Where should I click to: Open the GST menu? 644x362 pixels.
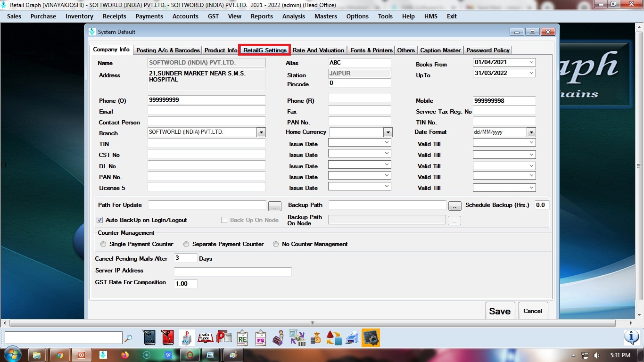[213, 16]
